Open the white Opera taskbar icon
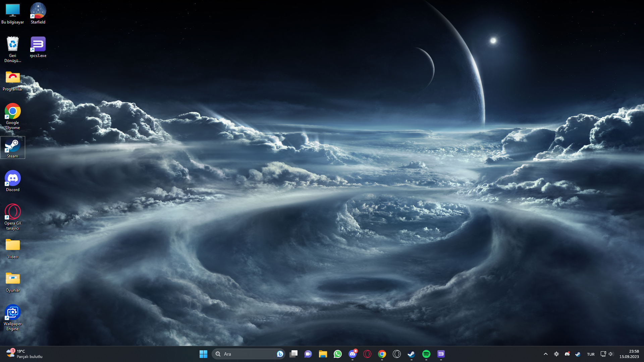The height and width of the screenshot is (362, 644). click(397, 354)
